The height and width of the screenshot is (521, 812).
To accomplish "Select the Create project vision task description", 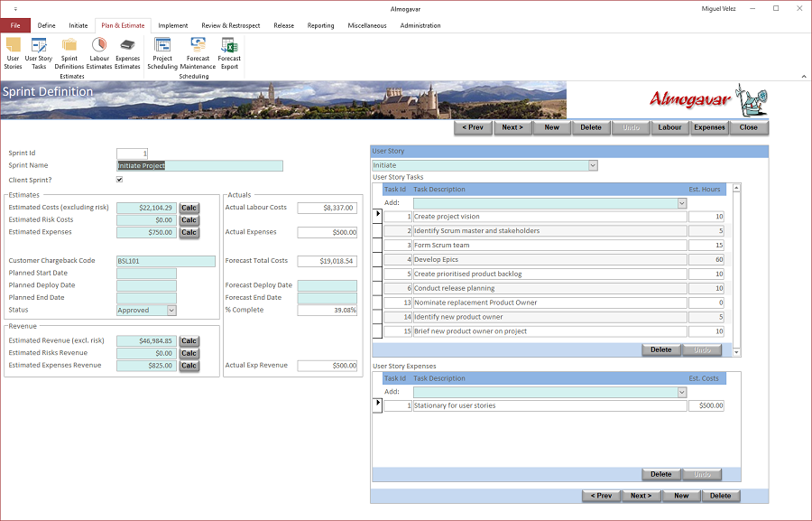I will [x=550, y=217].
